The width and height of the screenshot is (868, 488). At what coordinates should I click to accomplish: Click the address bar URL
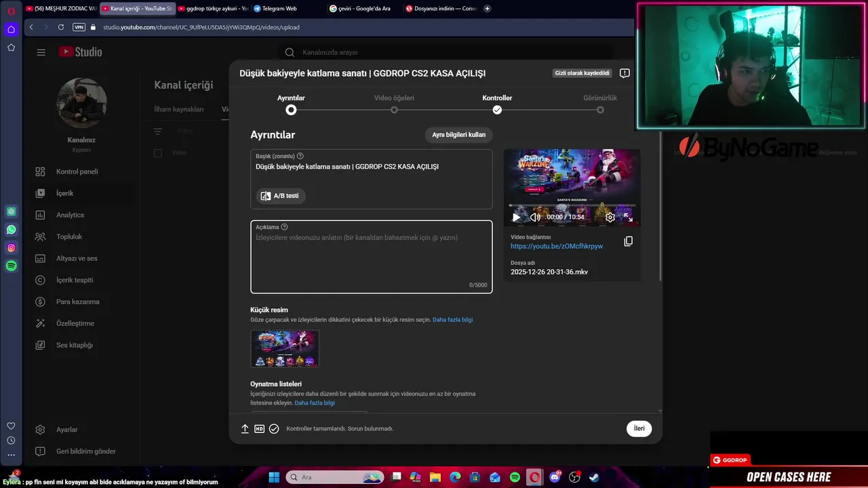[201, 27]
